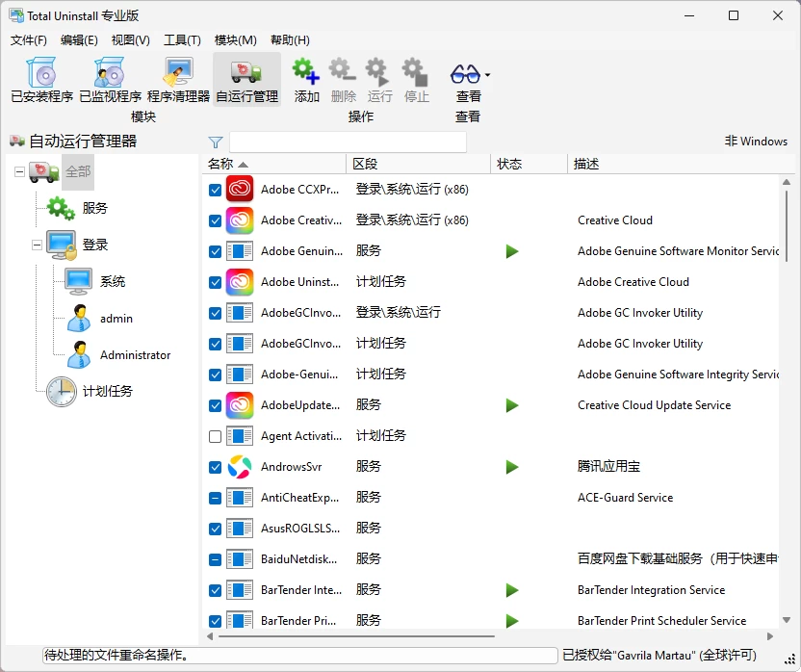Screen dimensions: 801x672
Task: Sort by the 状态 column header
Action: (529, 164)
